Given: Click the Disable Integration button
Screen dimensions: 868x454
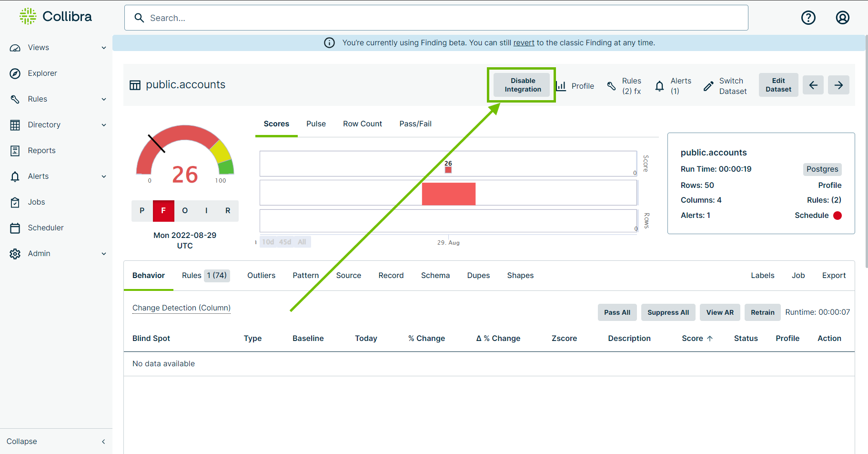Looking at the screenshot, I should coord(522,85).
